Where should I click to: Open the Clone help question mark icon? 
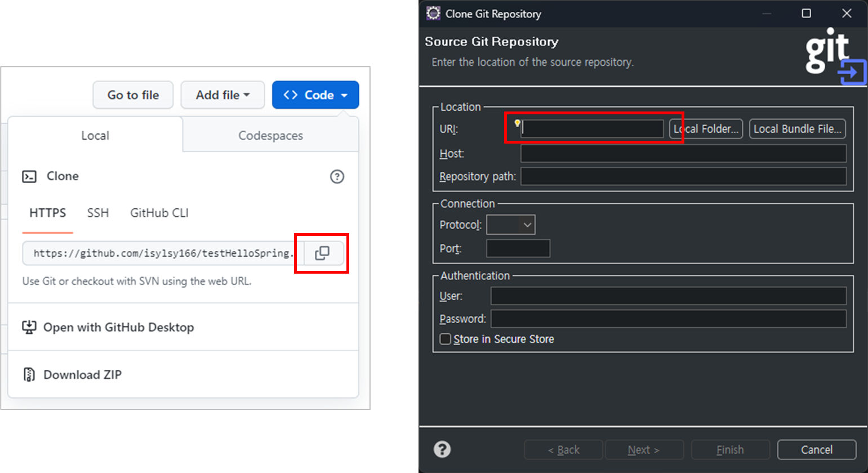click(x=337, y=177)
